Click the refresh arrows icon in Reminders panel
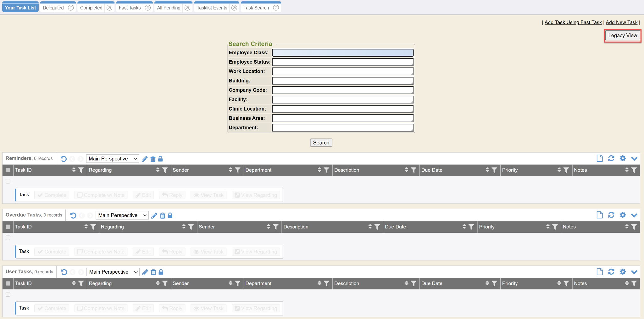Image resolution: width=644 pixels, height=319 pixels. point(611,158)
